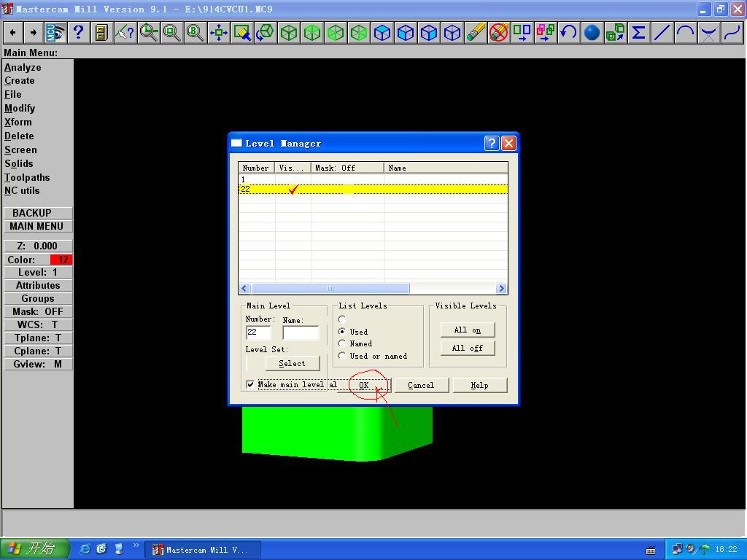Click the BACKUP button
This screenshot has width=747, height=560.
coord(37,213)
